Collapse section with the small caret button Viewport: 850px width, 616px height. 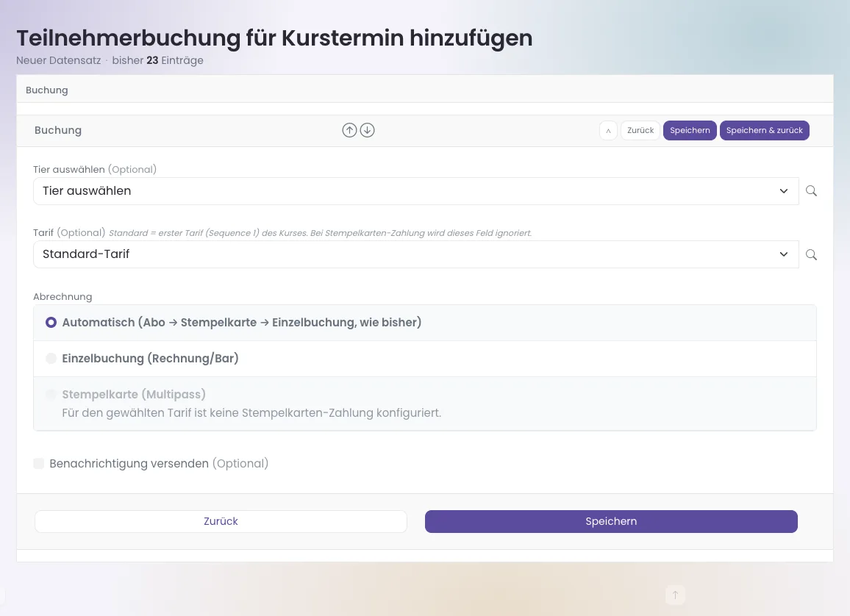click(x=608, y=131)
